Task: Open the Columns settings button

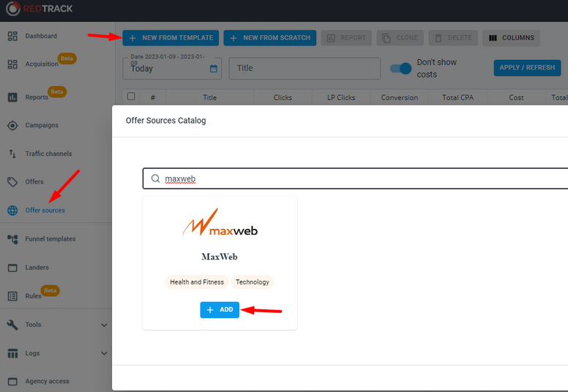Action: tap(511, 37)
